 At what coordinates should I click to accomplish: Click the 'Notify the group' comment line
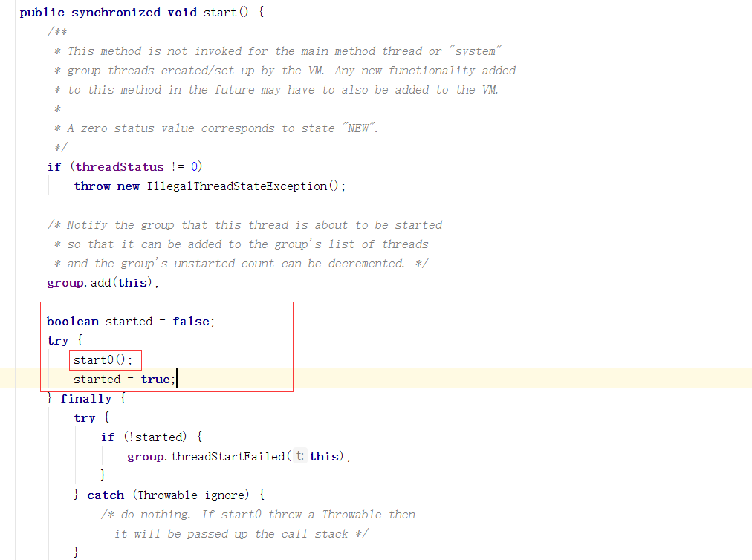[x=244, y=225]
